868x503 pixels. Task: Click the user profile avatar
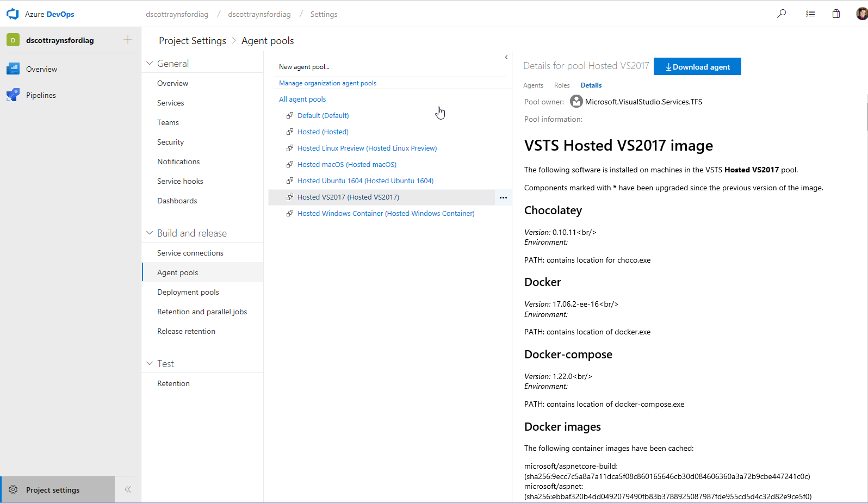click(x=861, y=14)
